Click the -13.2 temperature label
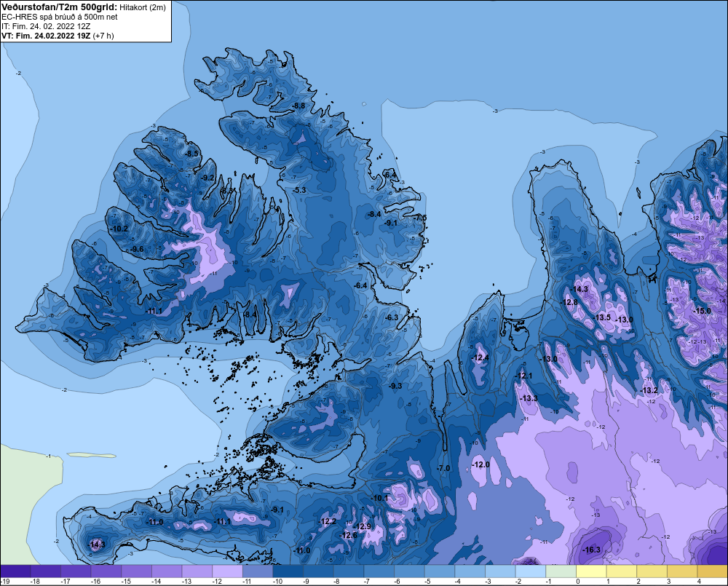Viewport: 728px width, 586px height. (649, 390)
